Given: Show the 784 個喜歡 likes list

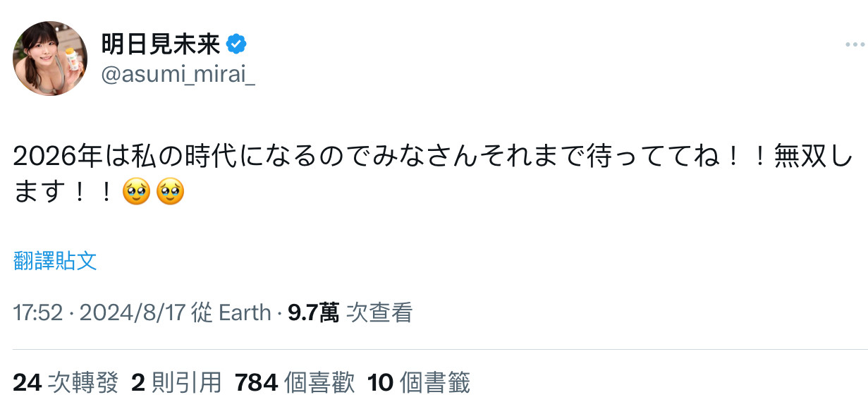Looking at the screenshot, I should tap(295, 382).
